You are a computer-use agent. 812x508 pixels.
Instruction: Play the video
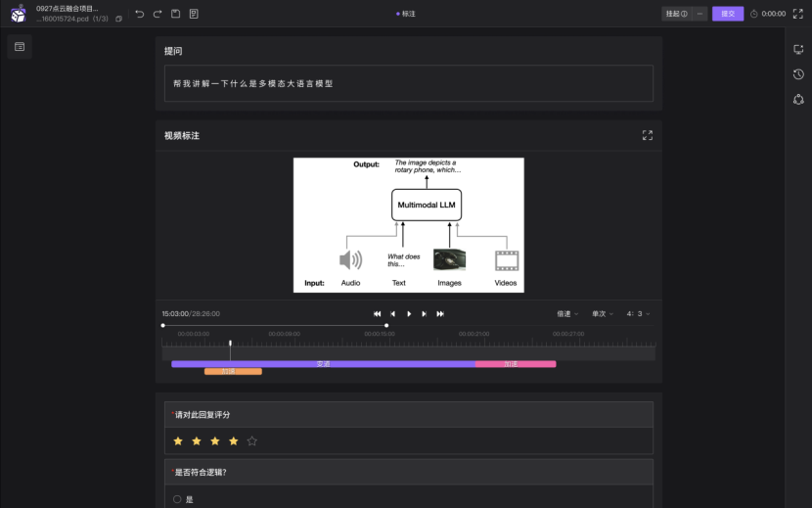409,313
